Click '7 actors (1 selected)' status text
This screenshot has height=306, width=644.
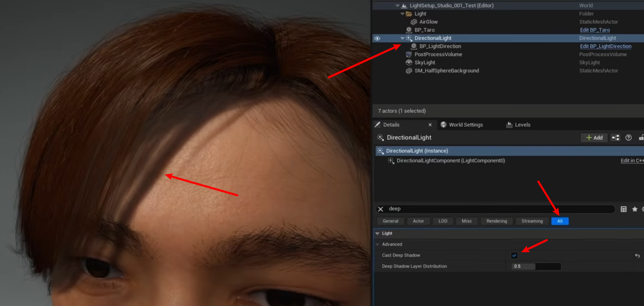coord(402,111)
